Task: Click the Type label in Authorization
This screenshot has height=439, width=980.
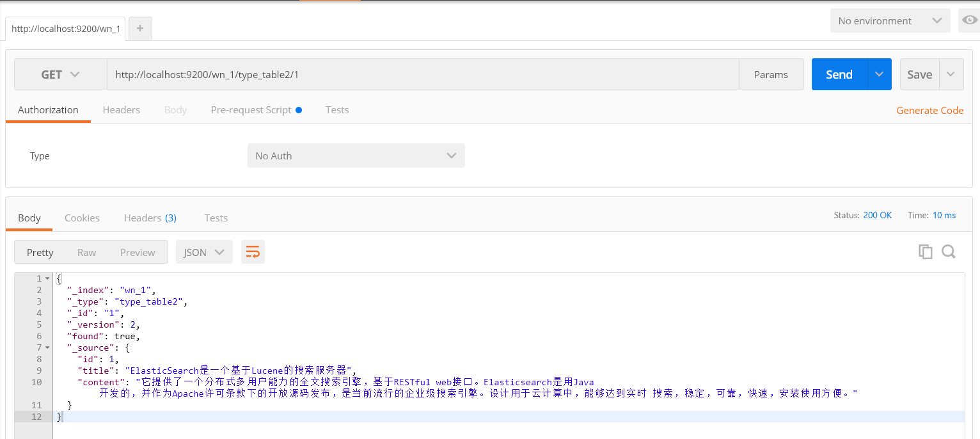Action: (x=40, y=156)
